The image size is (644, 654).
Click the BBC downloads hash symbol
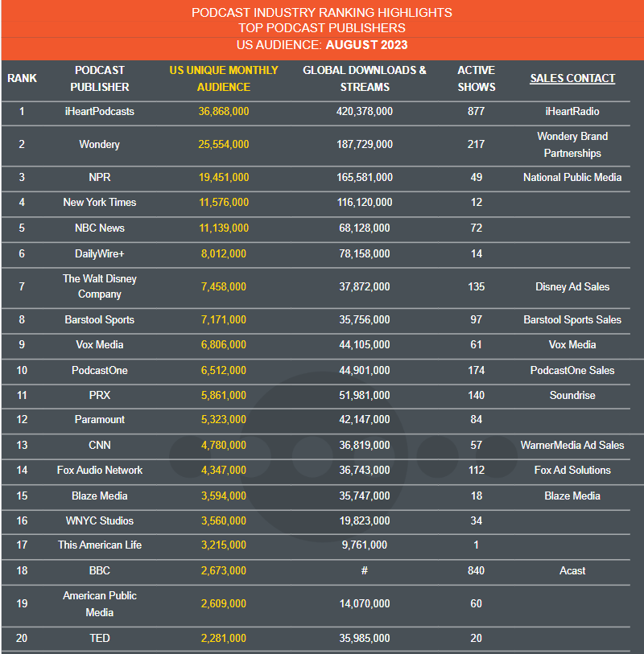click(x=365, y=570)
